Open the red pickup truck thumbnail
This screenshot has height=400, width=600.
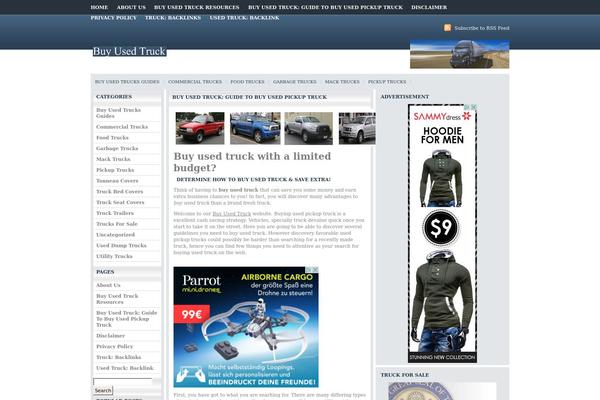[200, 128]
